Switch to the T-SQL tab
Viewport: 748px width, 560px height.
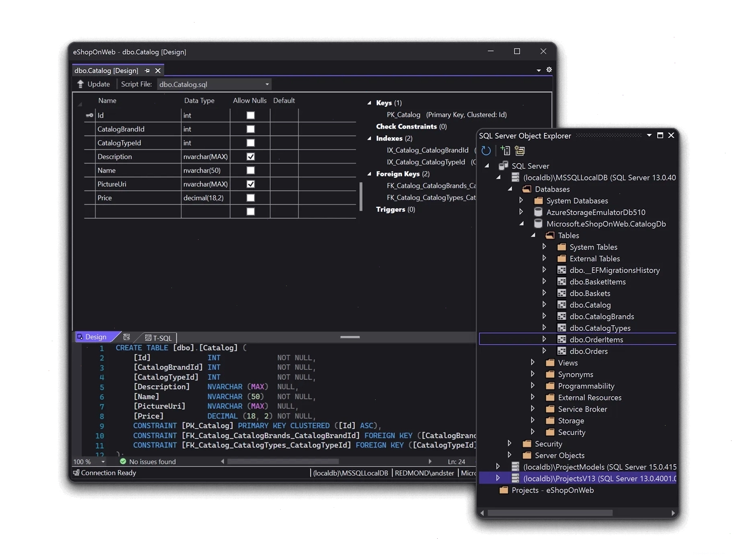(x=159, y=338)
